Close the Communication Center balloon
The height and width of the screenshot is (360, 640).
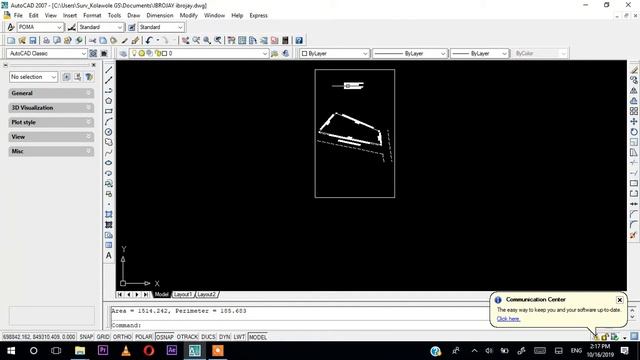click(x=620, y=300)
